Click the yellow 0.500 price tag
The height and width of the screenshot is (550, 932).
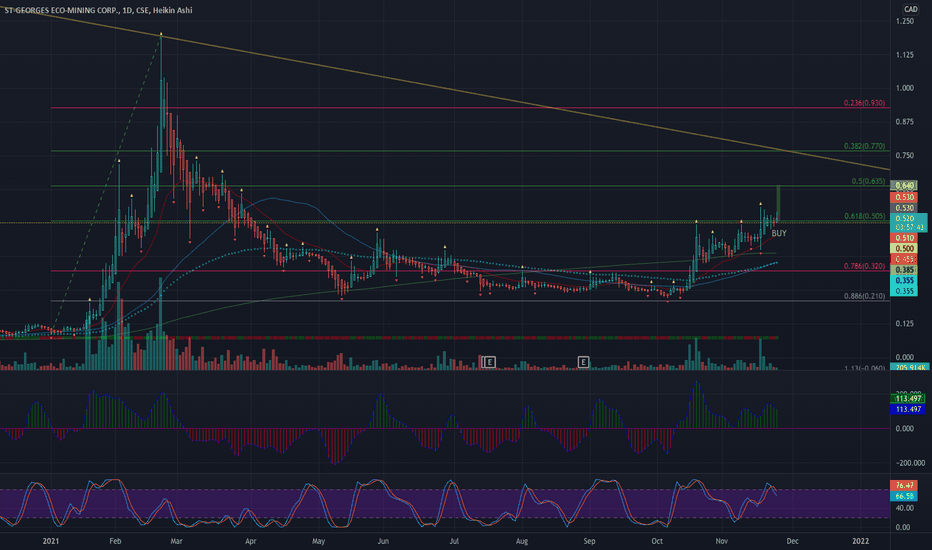[905, 249]
